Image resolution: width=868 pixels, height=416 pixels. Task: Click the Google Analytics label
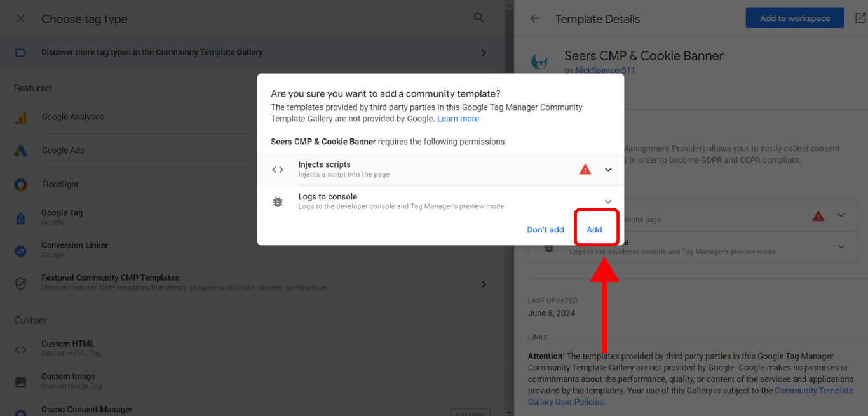point(72,117)
